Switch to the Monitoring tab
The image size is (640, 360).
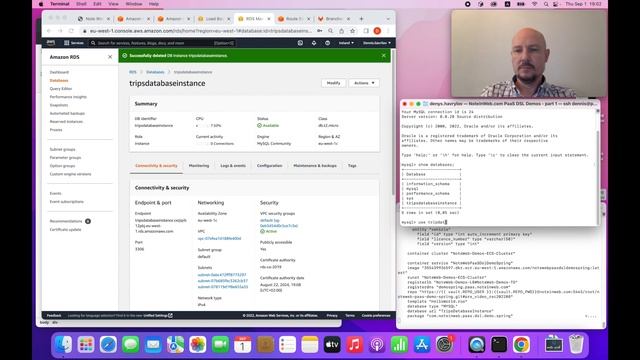tap(199, 166)
